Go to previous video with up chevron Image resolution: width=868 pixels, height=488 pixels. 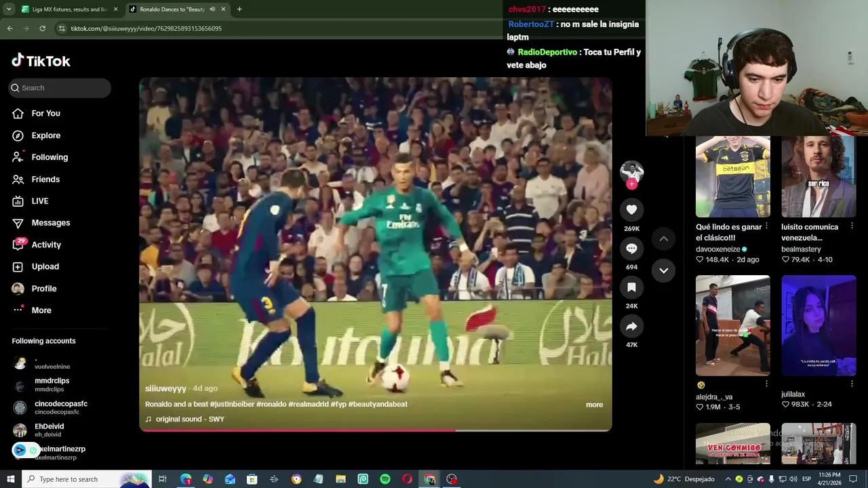coord(664,239)
